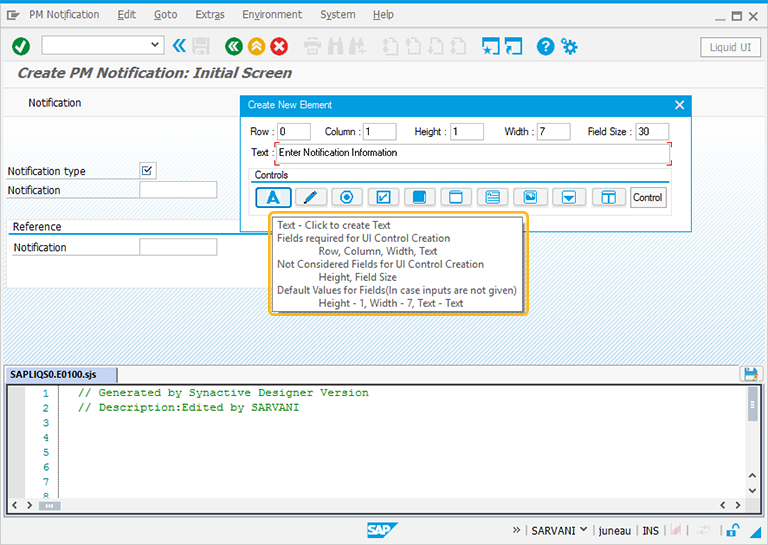Click the red Cancel icon
Viewport: 768px width, 545px height.
pyautogui.click(x=279, y=47)
